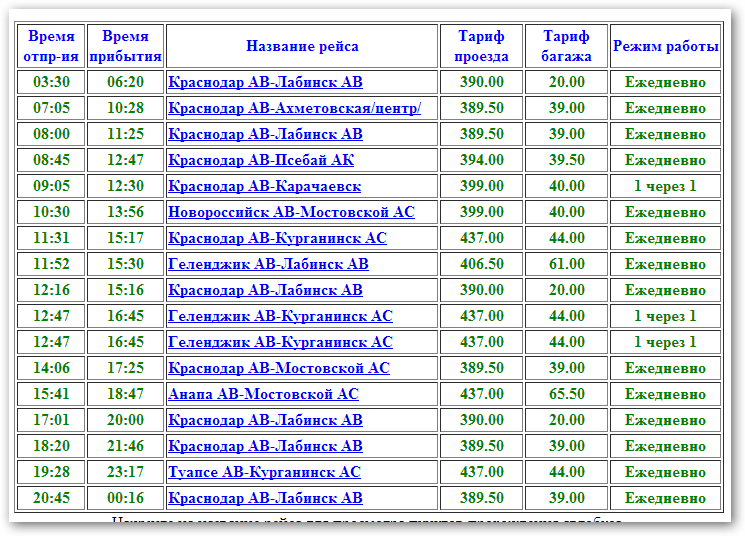Select the 09:05 departure time cell
The image size is (745, 536).
[x=51, y=186]
